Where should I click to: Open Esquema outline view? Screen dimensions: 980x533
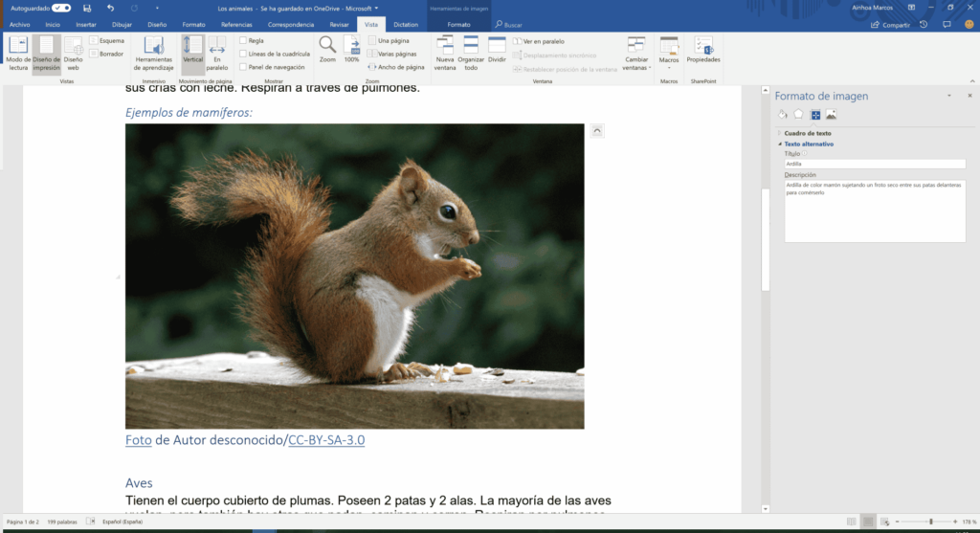pyautogui.click(x=107, y=40)
